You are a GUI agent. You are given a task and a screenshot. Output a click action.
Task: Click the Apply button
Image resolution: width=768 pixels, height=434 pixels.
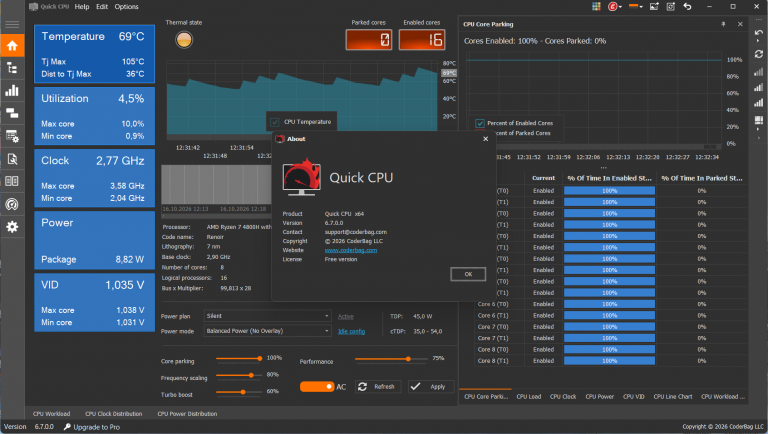(431, 386)
